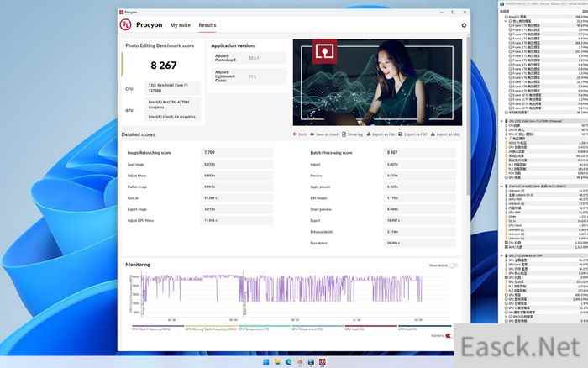Image resolution: width=588 pixels, height=368 pixels.
Task: Click the Face detect row label
Action: point(318,243)
